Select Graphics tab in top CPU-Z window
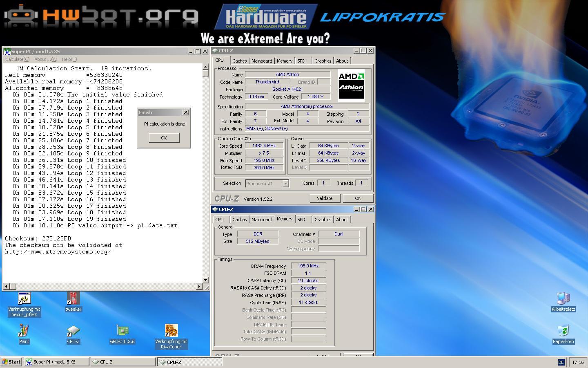588x368 pixels. pyautogui.click(x=323, y=61)
